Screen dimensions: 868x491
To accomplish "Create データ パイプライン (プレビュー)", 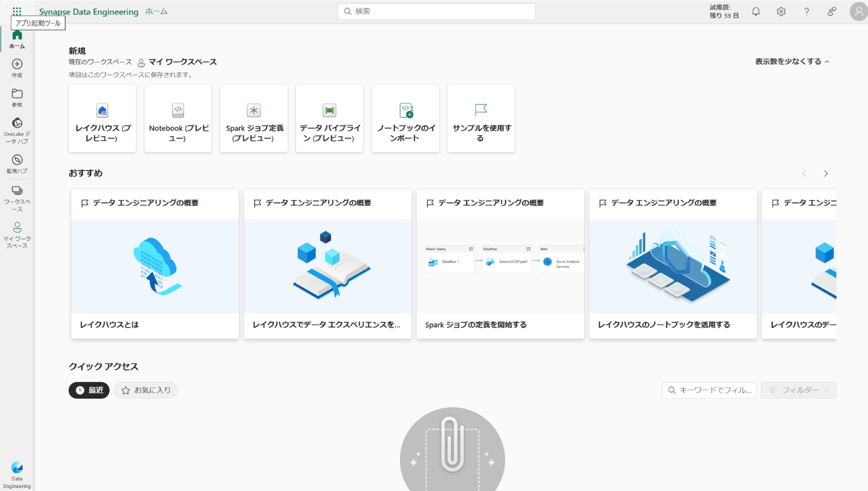I will 329,118.
